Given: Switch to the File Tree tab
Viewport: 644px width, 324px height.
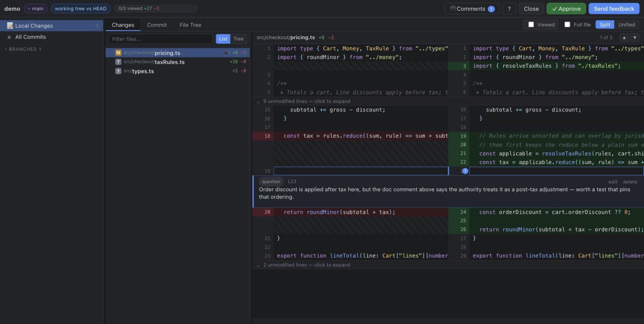Looking at the screenshot, I should coord(190,25).
